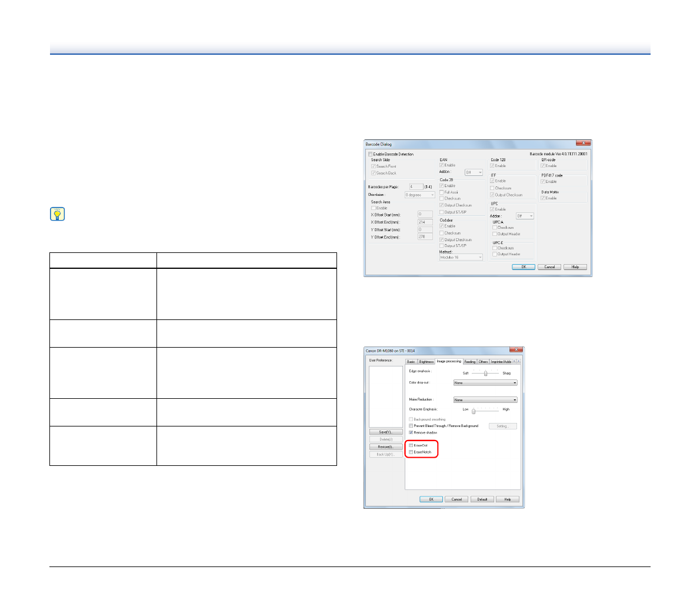This screenshot has width=700, height=600.
Task: Open the Feeding tab
Action: [x=470, y=362]
